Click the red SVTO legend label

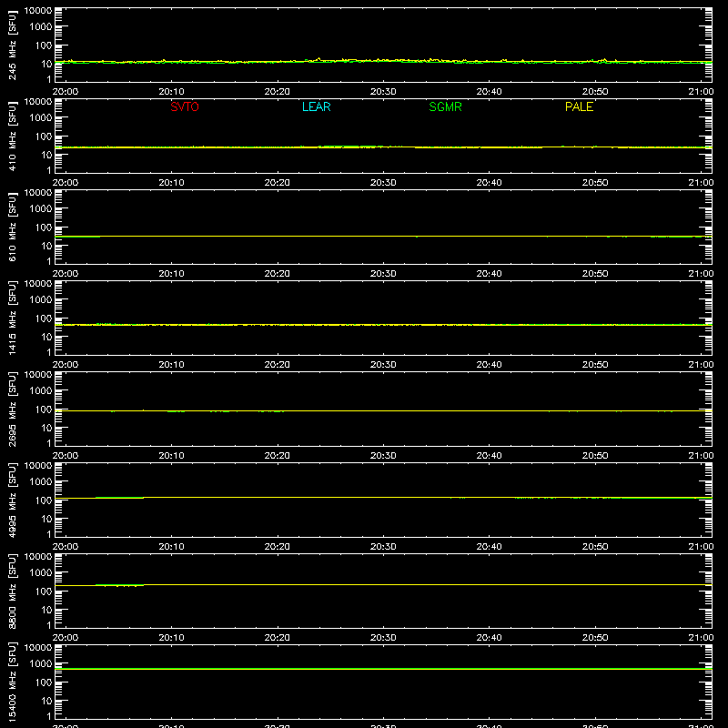pyautogui.click(x=185, y=106)
